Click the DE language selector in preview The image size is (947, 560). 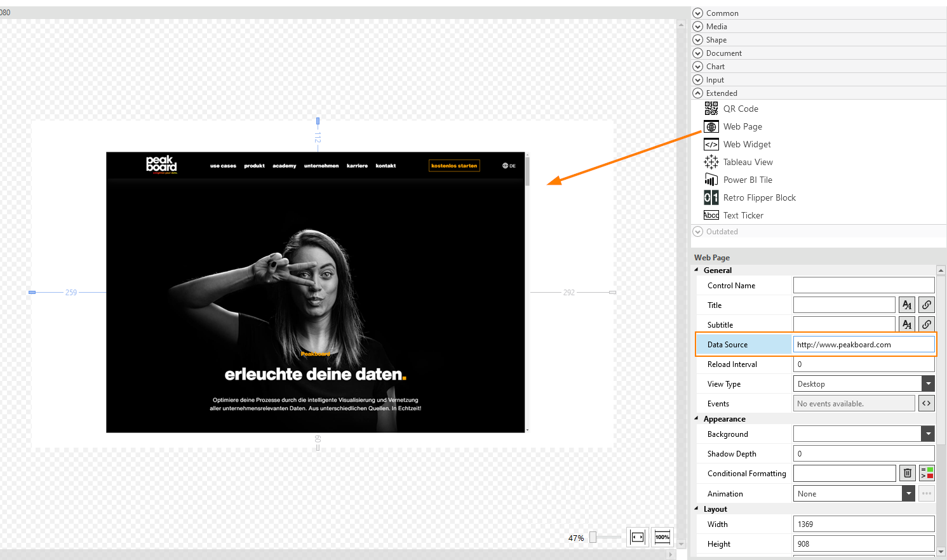[x=509, y=166]
